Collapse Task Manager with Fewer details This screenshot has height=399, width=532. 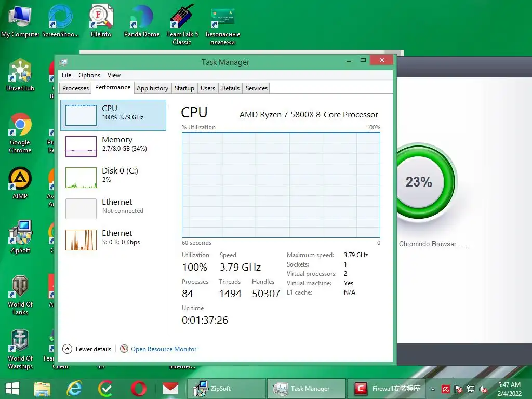(87, 349)
